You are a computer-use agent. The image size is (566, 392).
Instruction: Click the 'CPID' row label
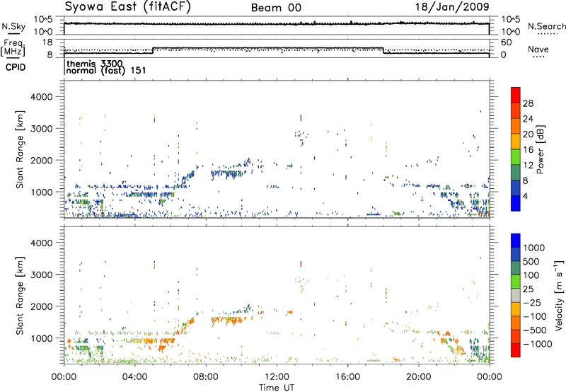[15, 67]
